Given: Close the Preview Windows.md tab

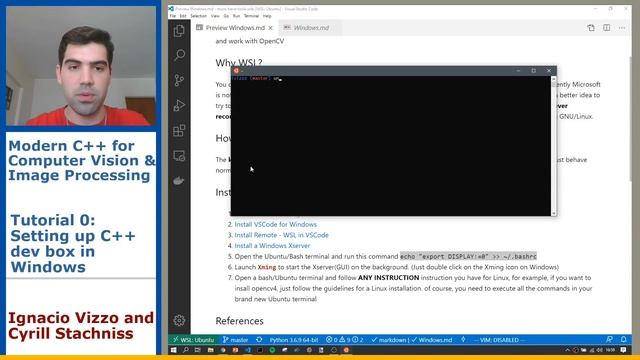Looking at the screenshot, I should point(271,28).
